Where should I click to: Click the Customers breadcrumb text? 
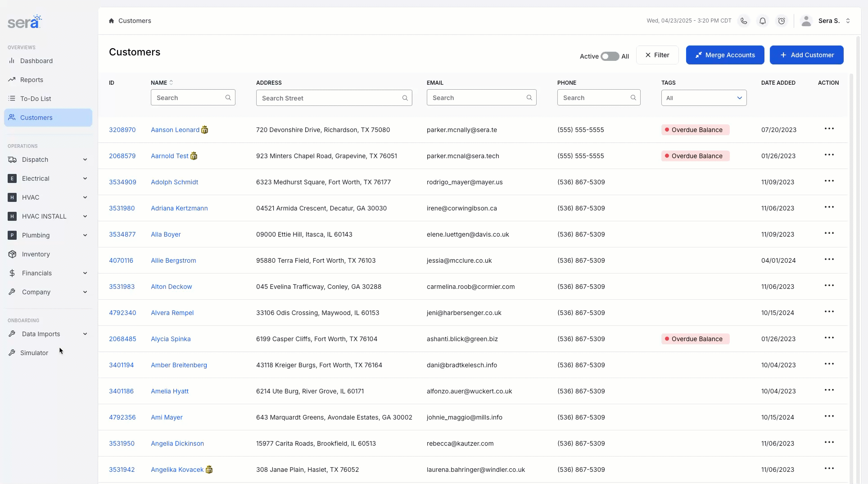135,21
